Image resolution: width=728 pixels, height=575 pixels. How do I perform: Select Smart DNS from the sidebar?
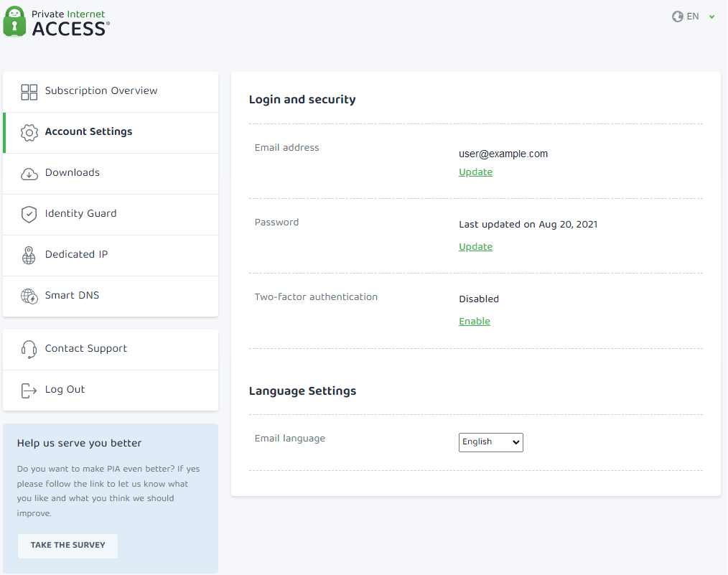pyautogui.click(x=72, y=296)
